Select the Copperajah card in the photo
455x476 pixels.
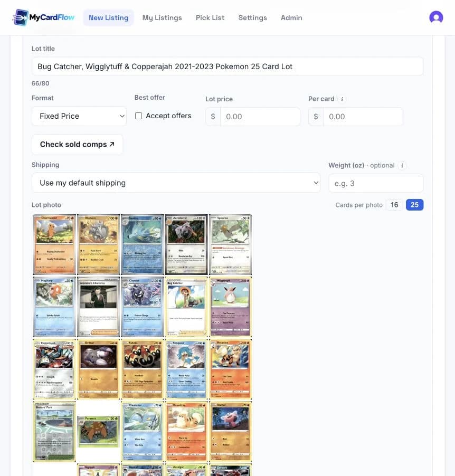[54, 369]
